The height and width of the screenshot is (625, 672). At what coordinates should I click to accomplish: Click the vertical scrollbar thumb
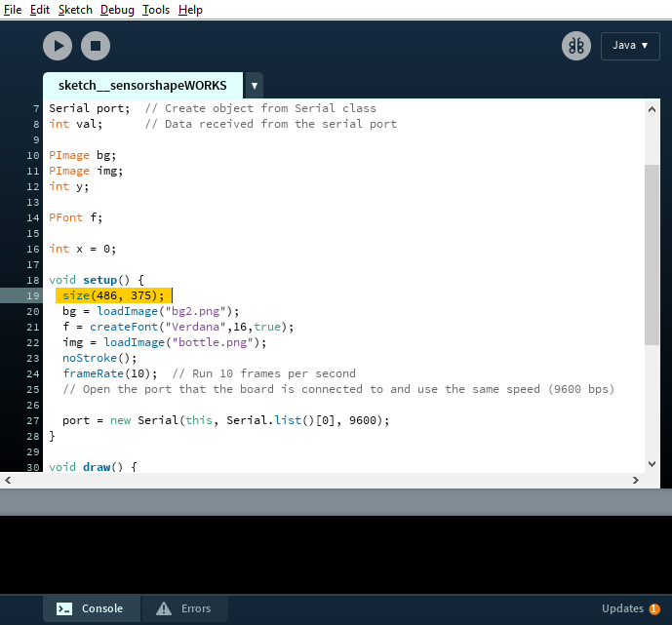tap(652, 254)
